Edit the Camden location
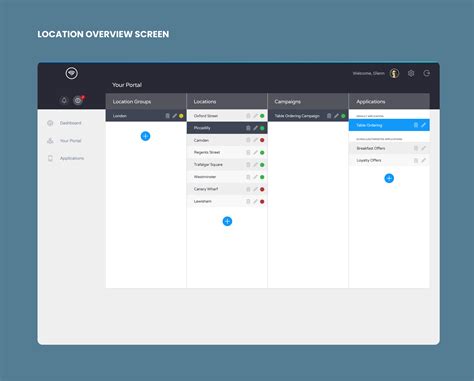The height and width of the screenshot is (381, 474). (255, 140)
